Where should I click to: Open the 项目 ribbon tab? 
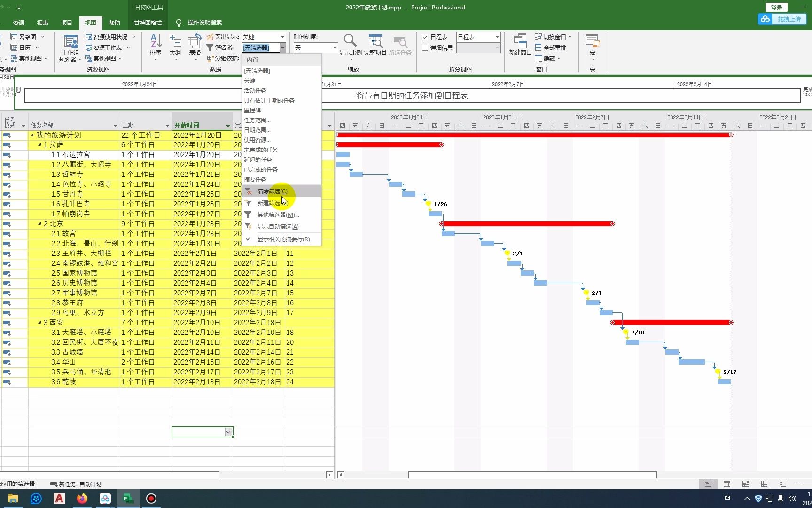coord(67,23)
